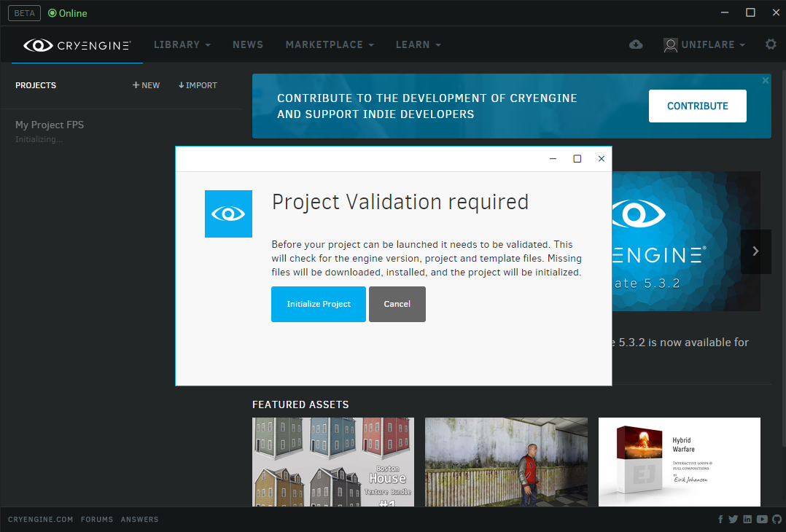The width and height of the screenshot is (786, 532).
Task: Expand the LIBRARY dropdown menu
Action: (x=182, y=44)
